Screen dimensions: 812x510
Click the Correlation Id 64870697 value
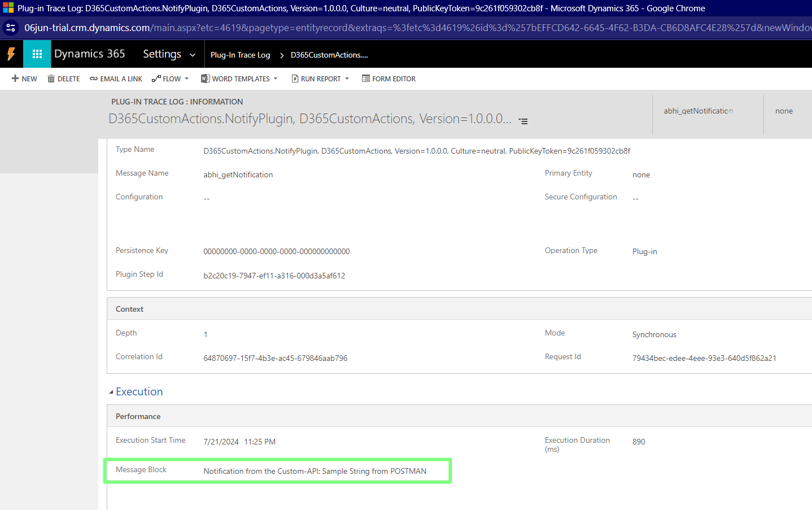276,358
